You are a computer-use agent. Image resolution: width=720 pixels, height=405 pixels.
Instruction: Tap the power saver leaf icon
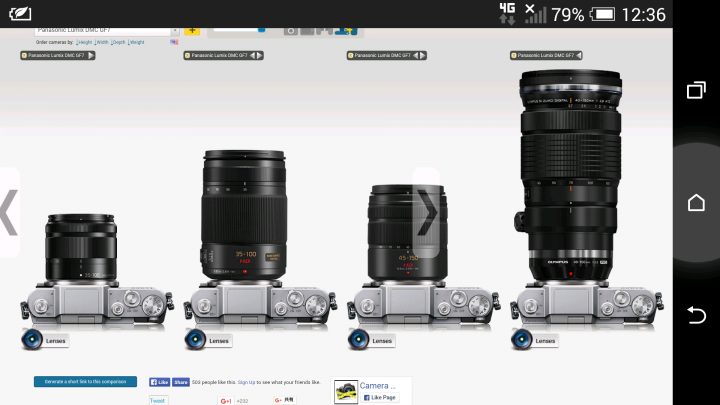pos(20,14)
